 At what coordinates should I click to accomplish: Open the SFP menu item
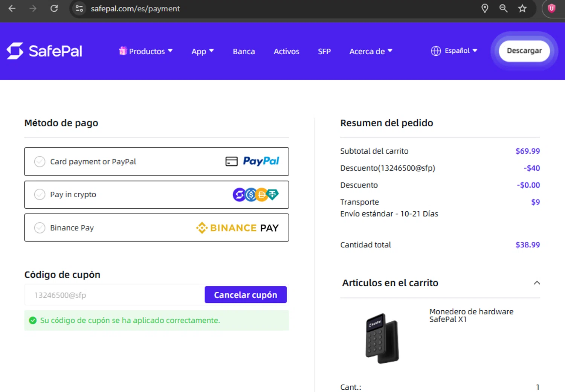tap(324, 51)
